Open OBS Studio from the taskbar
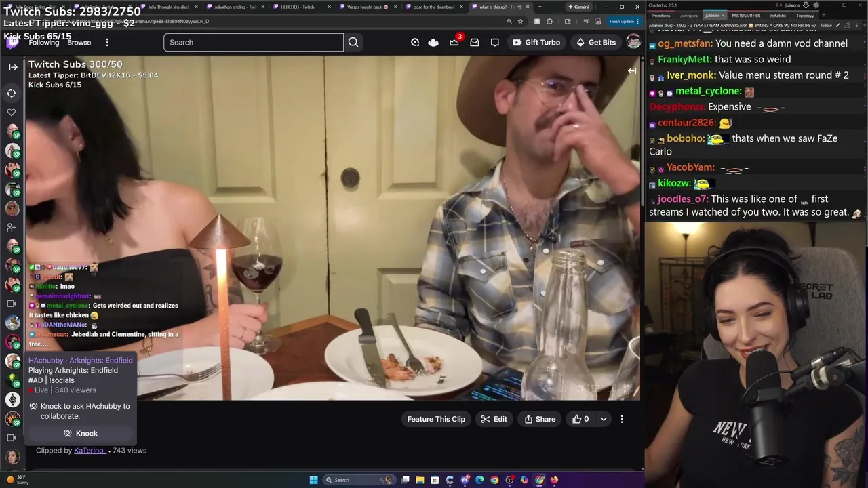Viewport: 868px width, 488px height. (509, 480)
